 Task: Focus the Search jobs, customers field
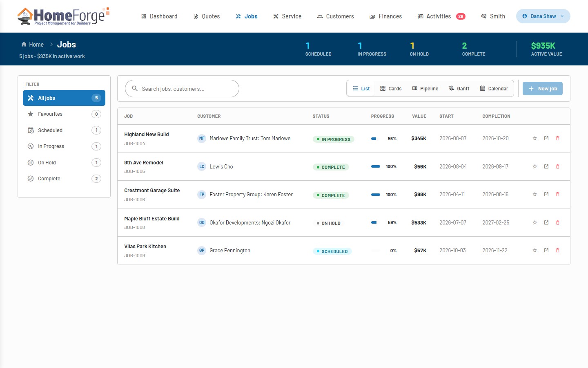182,89
